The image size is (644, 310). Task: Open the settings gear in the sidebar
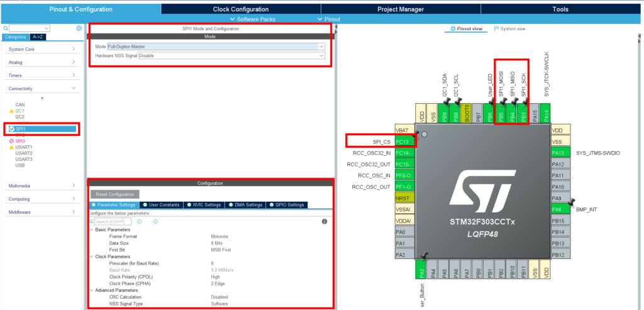pyautogui.click(x=79, y=28)
